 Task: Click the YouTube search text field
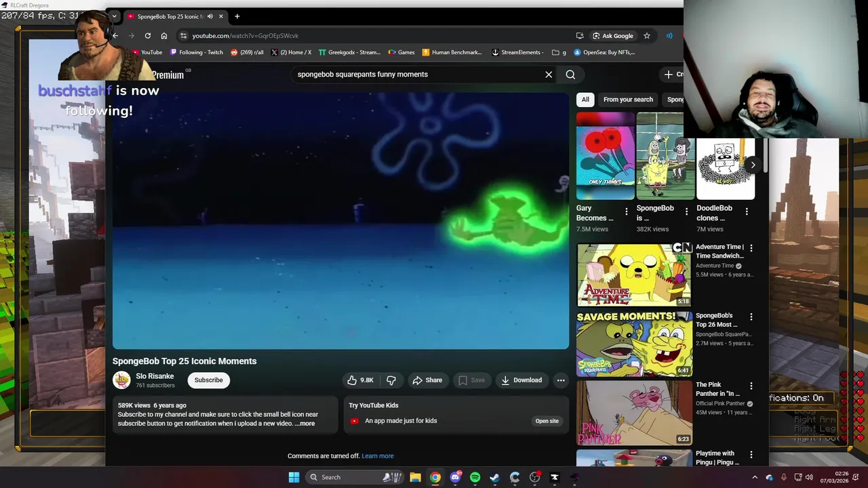point(417,75)
